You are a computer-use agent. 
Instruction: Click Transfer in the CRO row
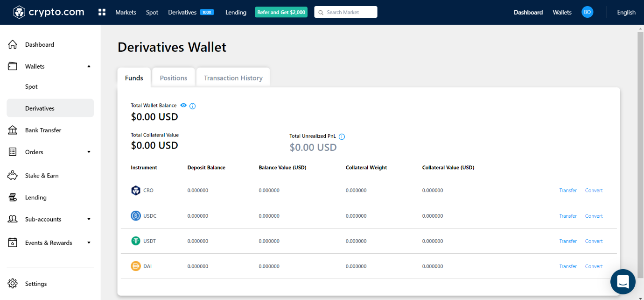click(568, 190)
